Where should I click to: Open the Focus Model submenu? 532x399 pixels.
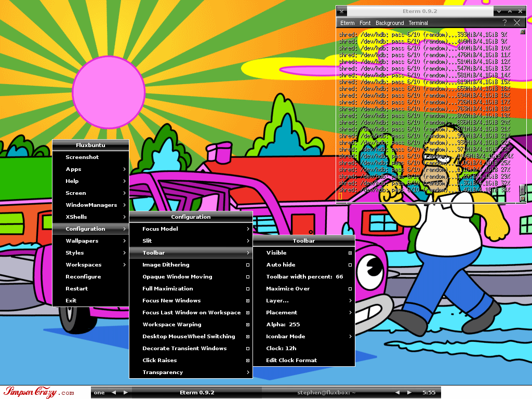coord(191,229)
